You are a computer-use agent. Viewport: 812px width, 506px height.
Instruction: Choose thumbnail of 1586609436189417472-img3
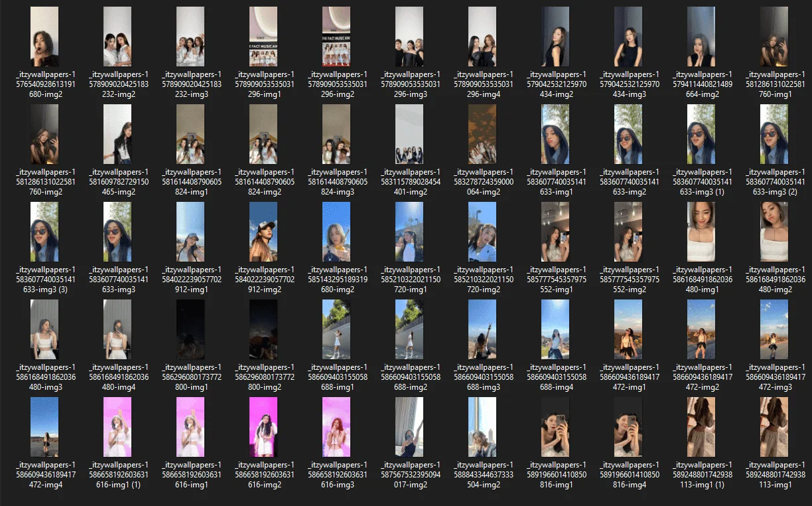(774, 330)
